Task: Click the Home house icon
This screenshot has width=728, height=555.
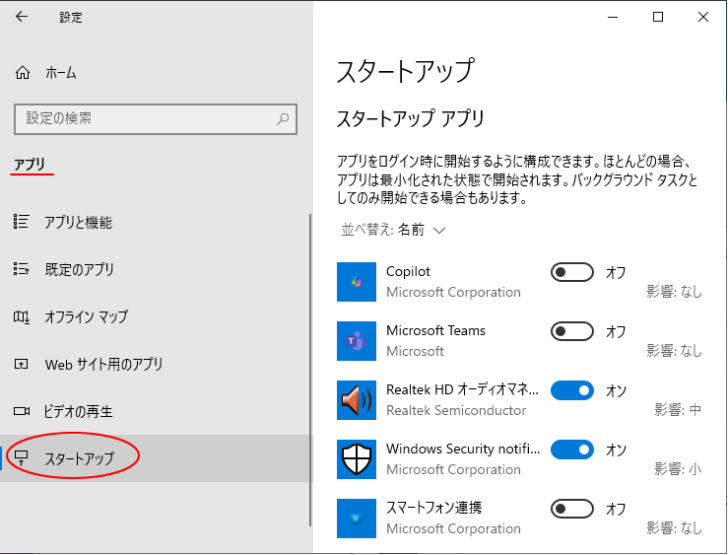Action: tap(22, 73)
